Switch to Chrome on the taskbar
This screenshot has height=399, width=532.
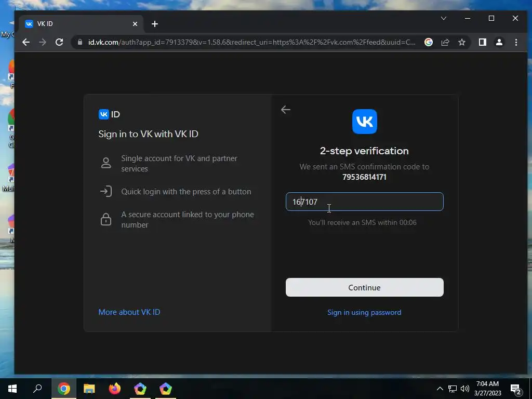(63, 389)
